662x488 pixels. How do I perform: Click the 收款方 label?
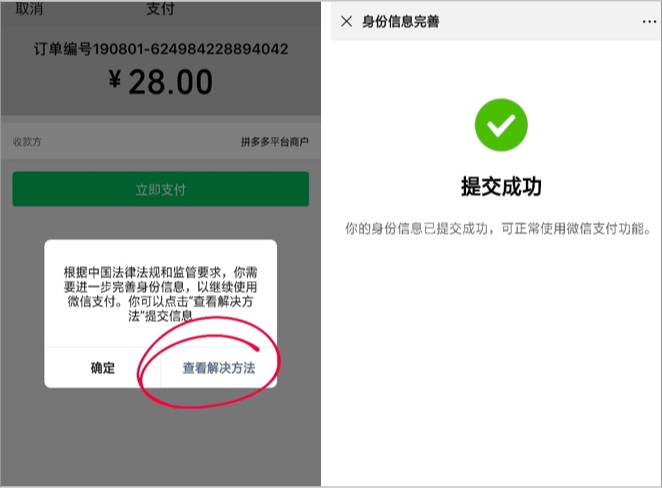pos(27,142)
